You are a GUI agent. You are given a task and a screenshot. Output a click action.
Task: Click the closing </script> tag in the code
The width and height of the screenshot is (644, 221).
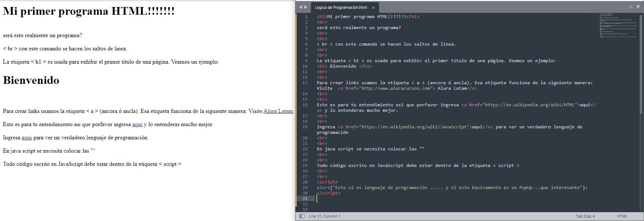click(x=329, y=193)
